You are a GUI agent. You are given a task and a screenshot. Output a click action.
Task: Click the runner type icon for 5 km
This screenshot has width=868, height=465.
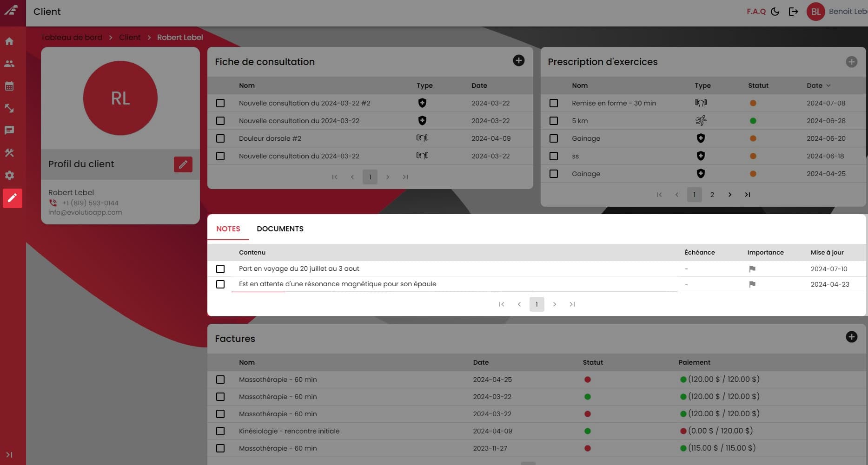click(x=701, y=120)
